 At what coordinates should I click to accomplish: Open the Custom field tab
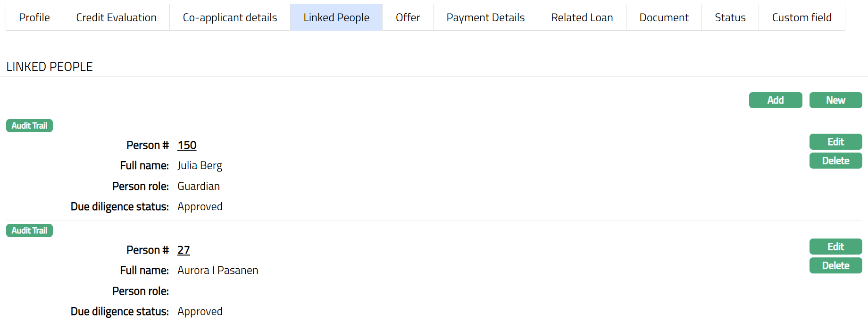801,17
